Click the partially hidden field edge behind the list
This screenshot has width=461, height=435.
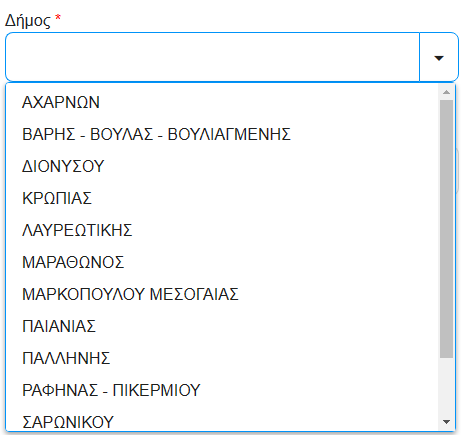pos(458,171)
